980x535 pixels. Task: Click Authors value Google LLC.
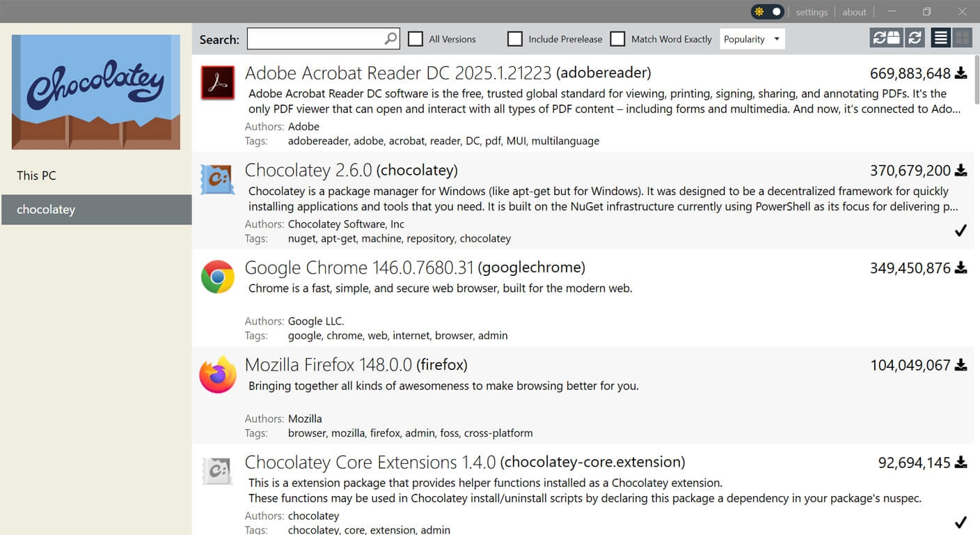(316, 321)
